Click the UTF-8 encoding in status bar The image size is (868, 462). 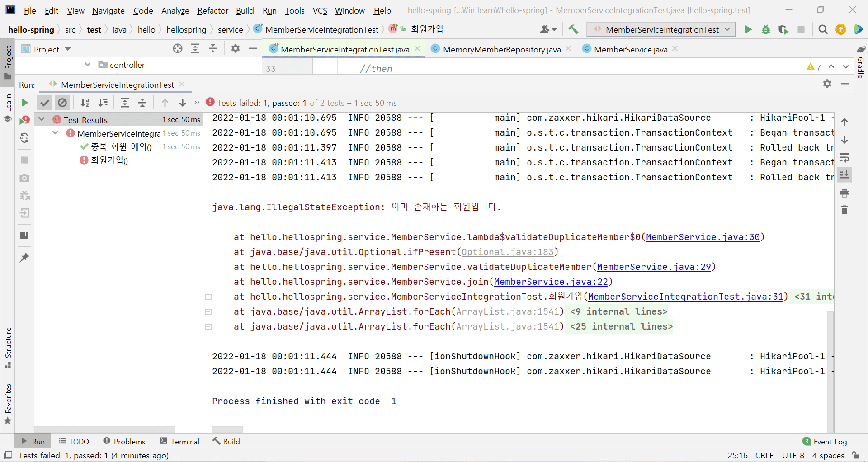(x=793, y=455)
